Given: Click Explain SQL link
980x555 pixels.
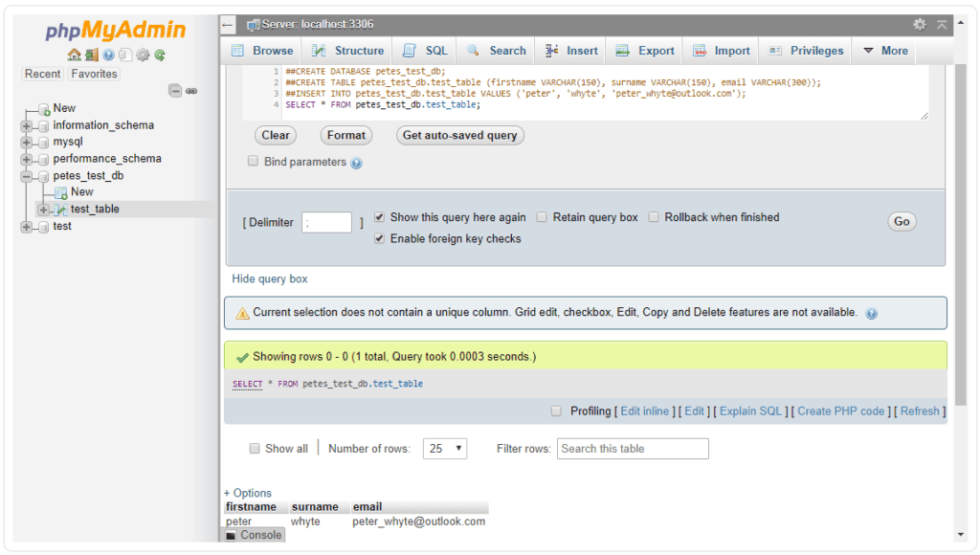Looking at the screenshot, I should (x=750, y=411).
